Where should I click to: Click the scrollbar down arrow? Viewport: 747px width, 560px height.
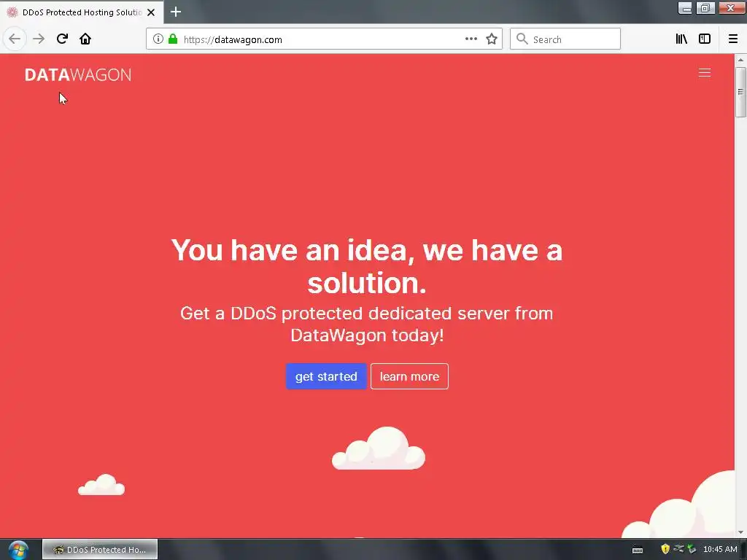point(740,532)
